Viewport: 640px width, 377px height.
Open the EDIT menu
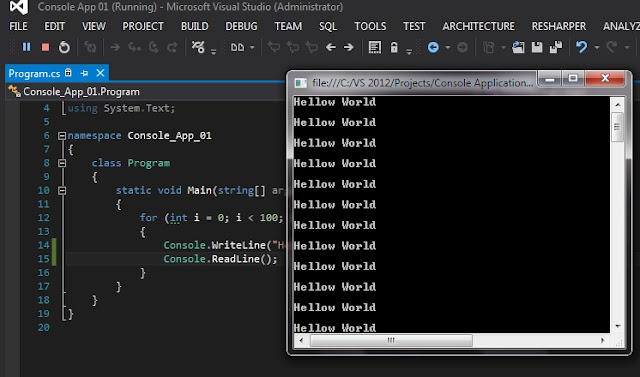click(54, 26)
